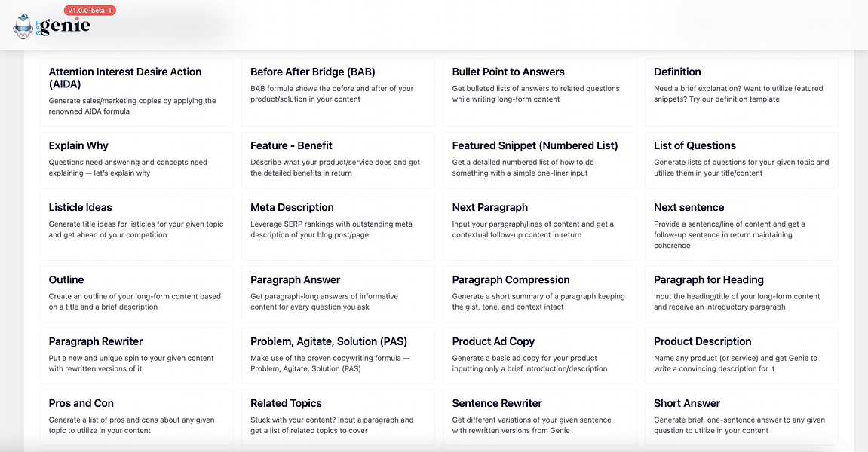This screenshot has width=868, height=452.
Task: Select the Paragraph Compression template
Action: [540, 294]
